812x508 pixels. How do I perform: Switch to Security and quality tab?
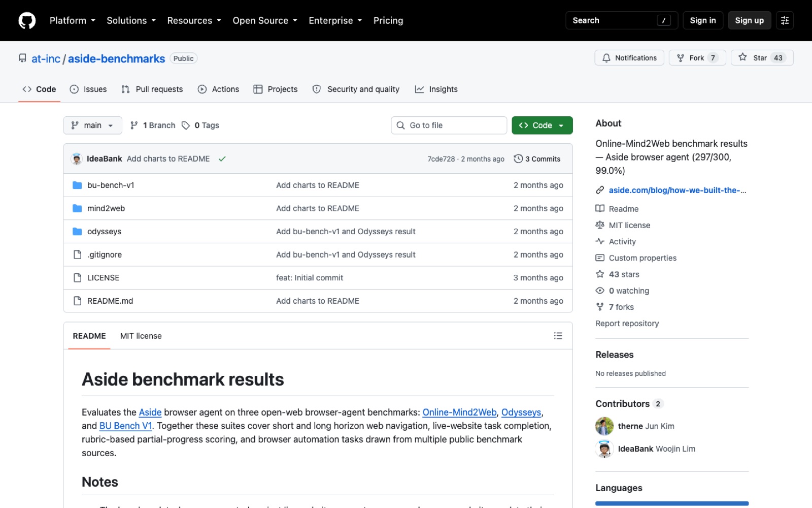click(x=356, y=89)
